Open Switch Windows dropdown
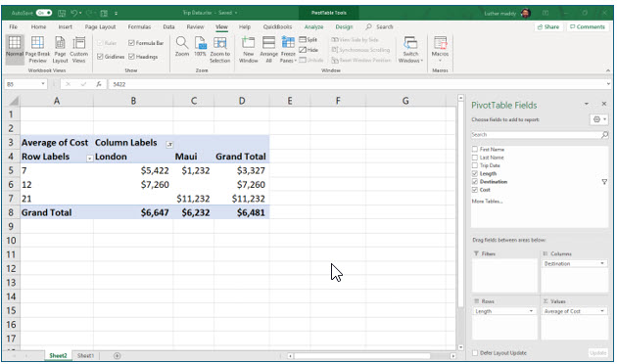 coord(410,50)
